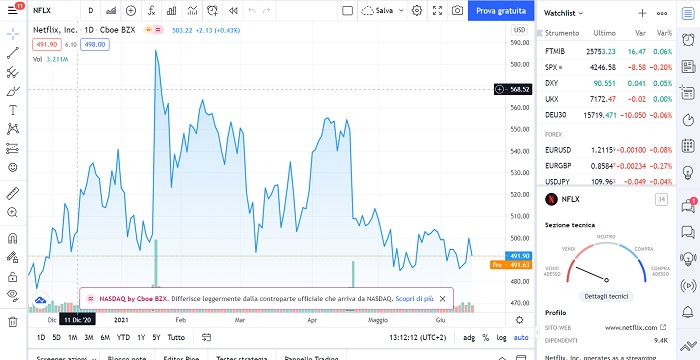Close the NASDAQ by Cboe BZX notice
700x360 pixels.
[442, 299]
